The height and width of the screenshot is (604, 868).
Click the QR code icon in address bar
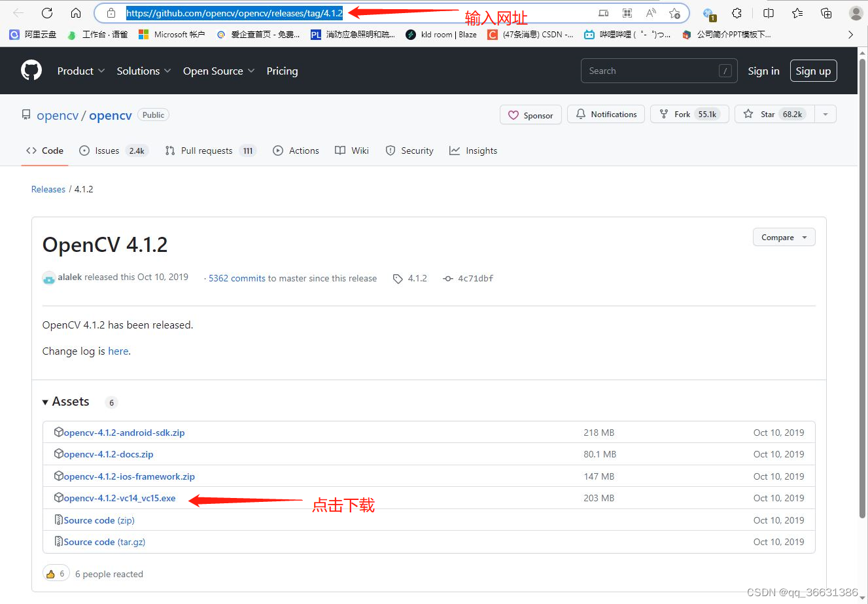[x=627, y=13]
